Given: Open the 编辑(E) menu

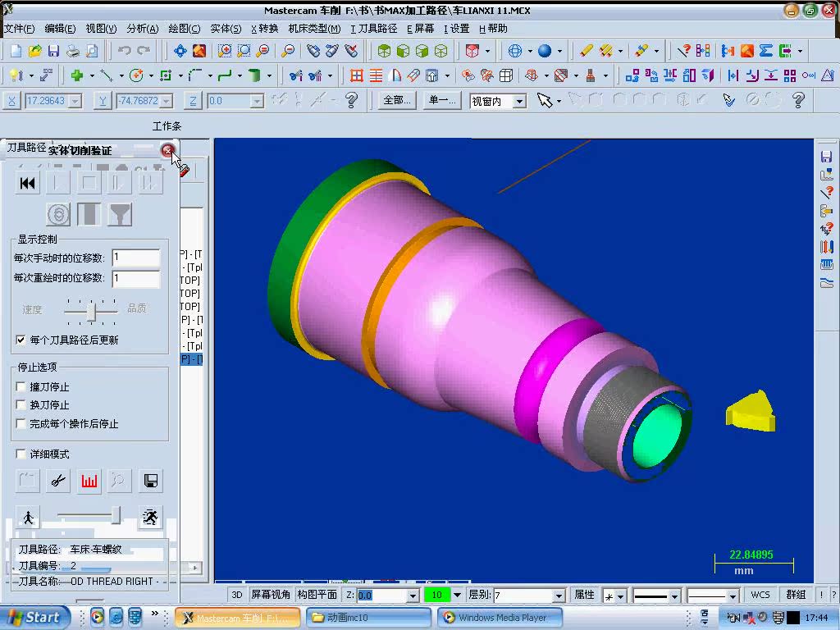Looking at the screenshot, I should (x=60, y=29).
